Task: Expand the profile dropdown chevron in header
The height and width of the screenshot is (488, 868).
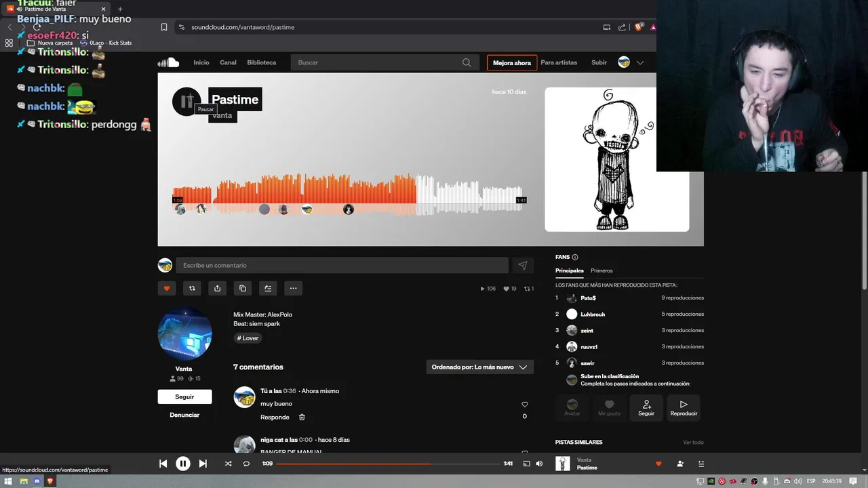Action: [639, 62]
